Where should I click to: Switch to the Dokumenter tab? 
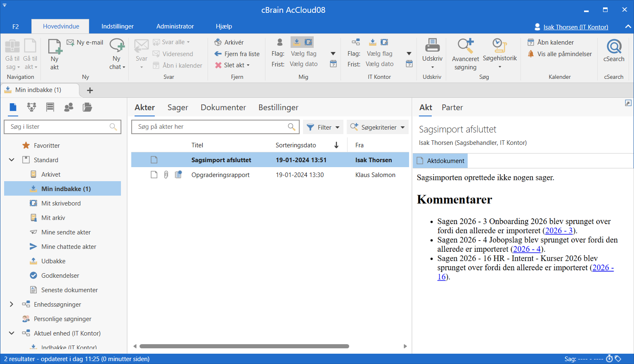click(x=223, y=107)
